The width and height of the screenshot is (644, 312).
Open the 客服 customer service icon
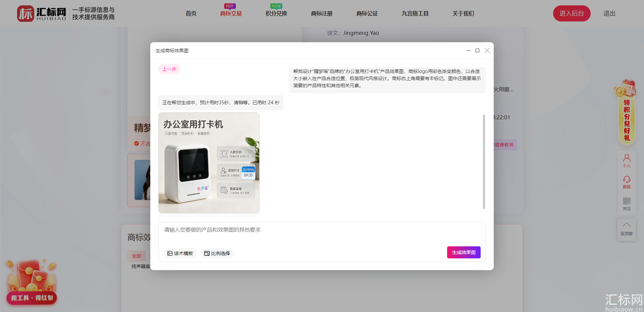click(627, 183)
